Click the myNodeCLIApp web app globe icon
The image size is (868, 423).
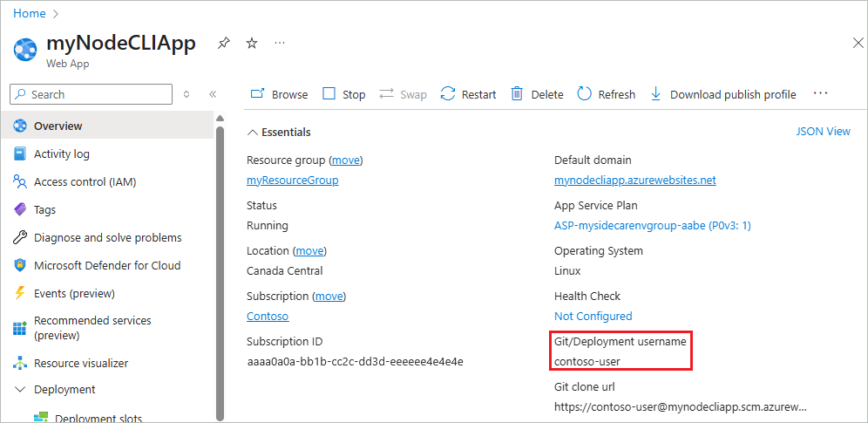pyautogui.click(x=25, y=50)
